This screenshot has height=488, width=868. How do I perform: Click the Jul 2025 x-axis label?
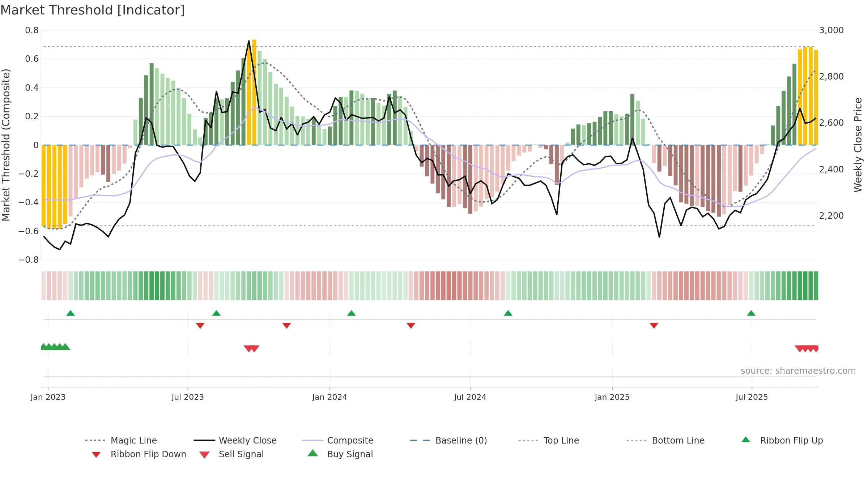[752, 397]
